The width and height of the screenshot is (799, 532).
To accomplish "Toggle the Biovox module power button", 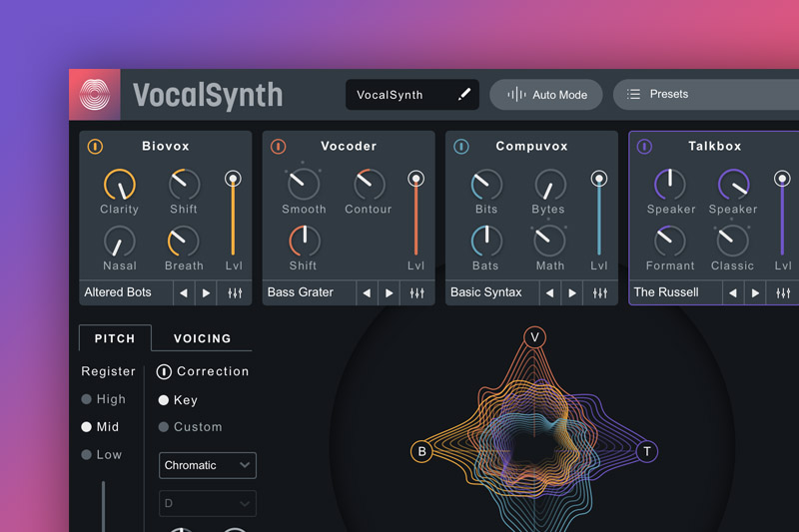I will (x=95, y=147).
